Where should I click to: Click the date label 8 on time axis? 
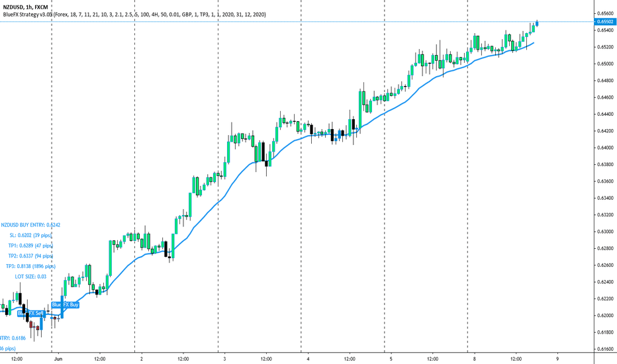tap(475, 359)
